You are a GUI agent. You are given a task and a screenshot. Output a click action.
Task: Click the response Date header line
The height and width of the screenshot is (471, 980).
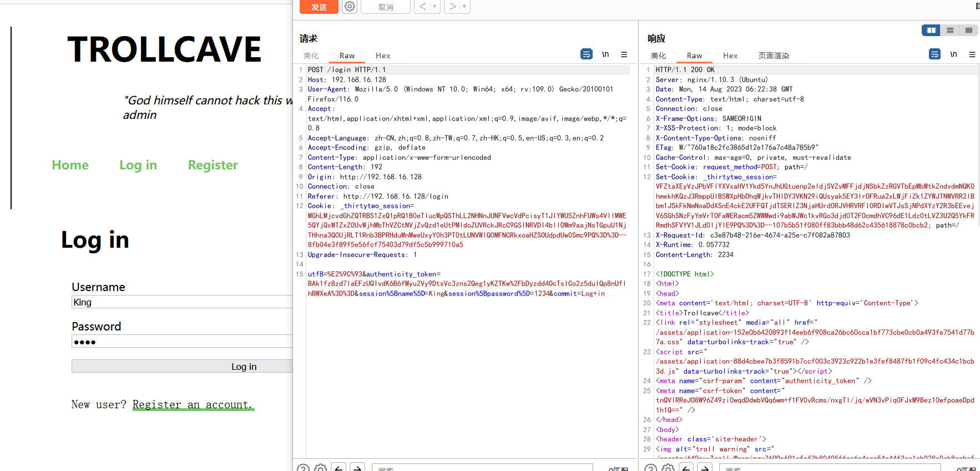coord(724,89)
